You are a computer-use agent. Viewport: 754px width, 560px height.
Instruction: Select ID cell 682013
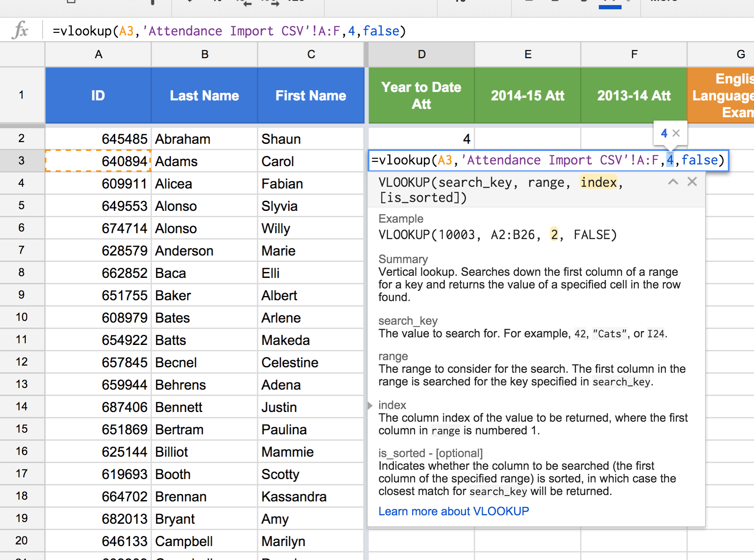[x=98, y=519]
